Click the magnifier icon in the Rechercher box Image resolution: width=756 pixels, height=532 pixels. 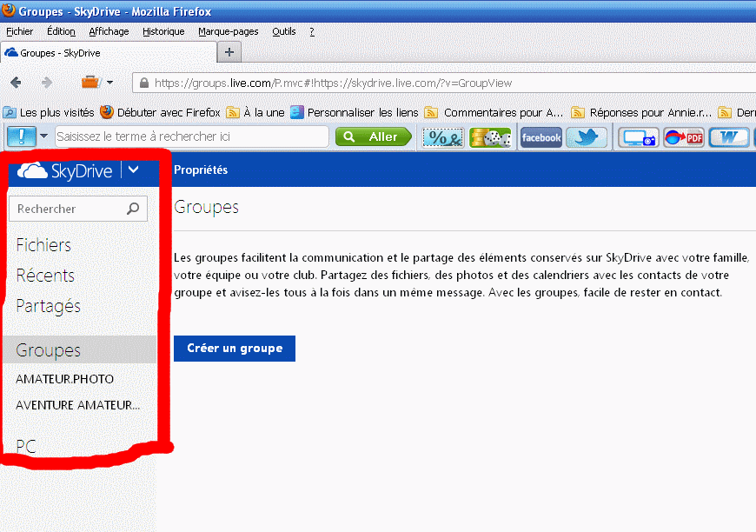coord(133,209)
